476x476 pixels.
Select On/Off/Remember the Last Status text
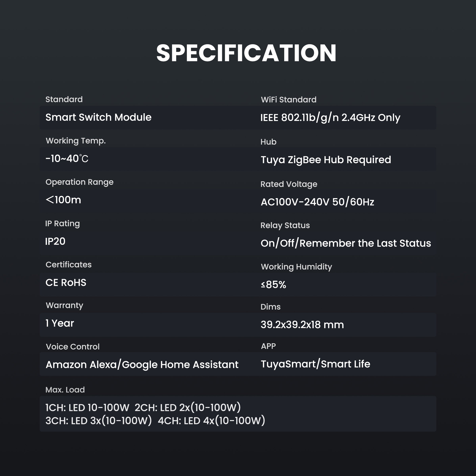click(346, 243)
